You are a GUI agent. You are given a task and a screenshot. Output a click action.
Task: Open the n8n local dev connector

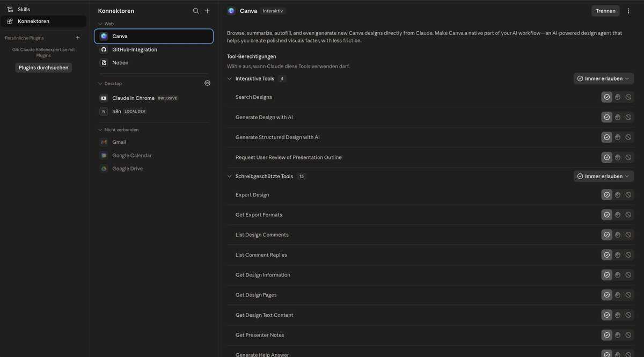(x=154, y=111)
